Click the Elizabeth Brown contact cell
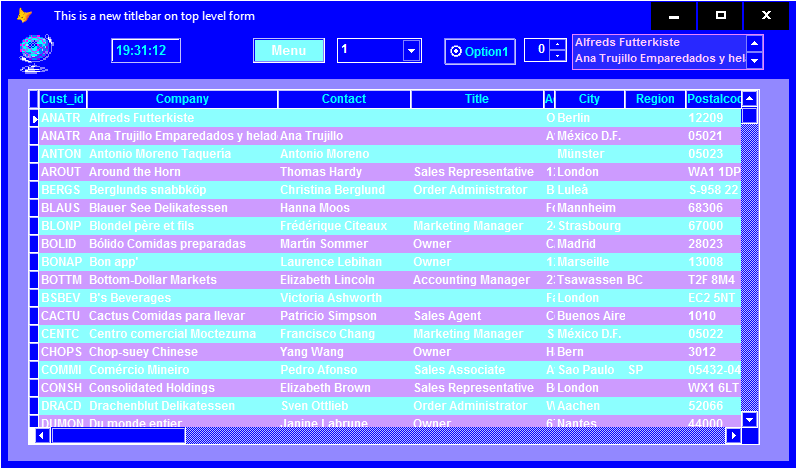 tap(344, 388)
